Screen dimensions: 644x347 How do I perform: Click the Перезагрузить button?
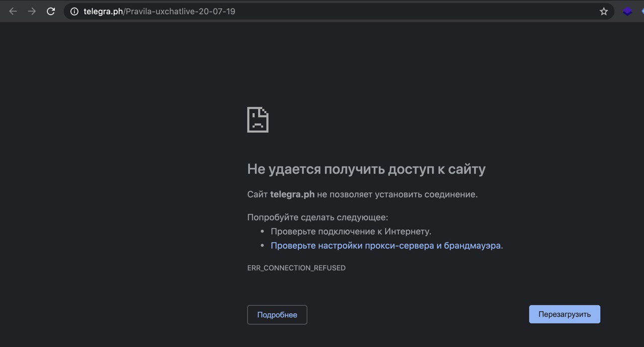pyautogui.click(x=565, y=314)
